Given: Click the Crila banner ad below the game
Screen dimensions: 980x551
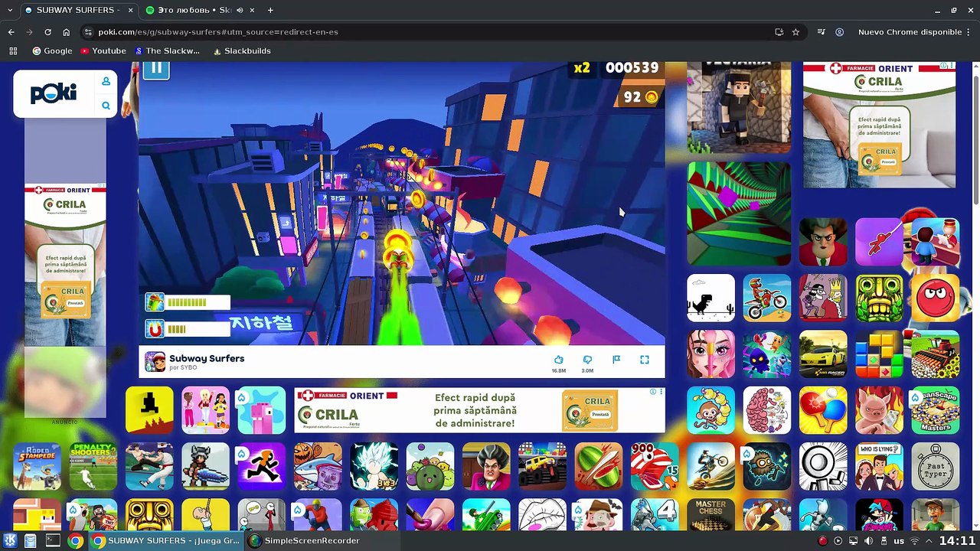Looking at the screenshot, I should 479,410.
